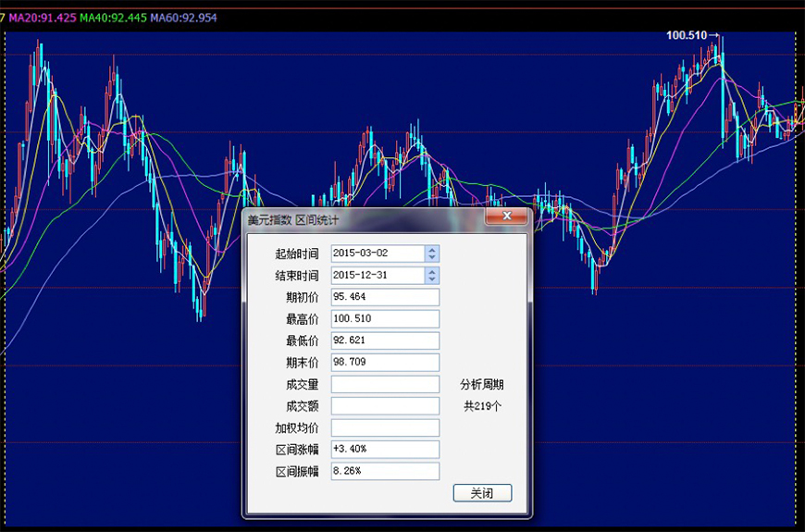Click the 美元指数 区间统计 dialog title

point(293,220)
